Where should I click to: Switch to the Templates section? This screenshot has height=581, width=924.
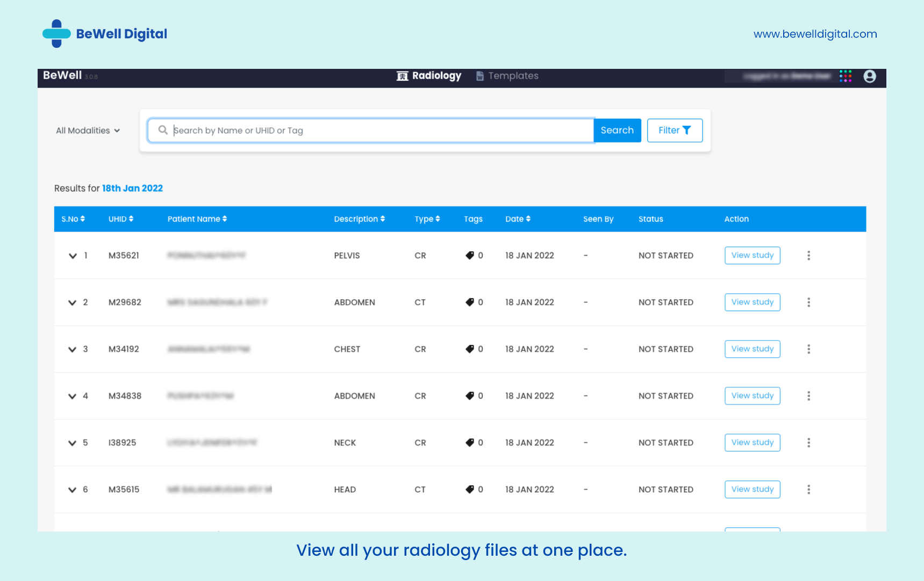[513, 76]
